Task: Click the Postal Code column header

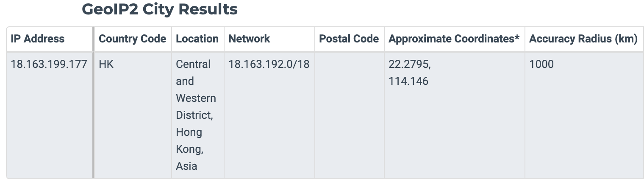Action: [x=349, y=39]
